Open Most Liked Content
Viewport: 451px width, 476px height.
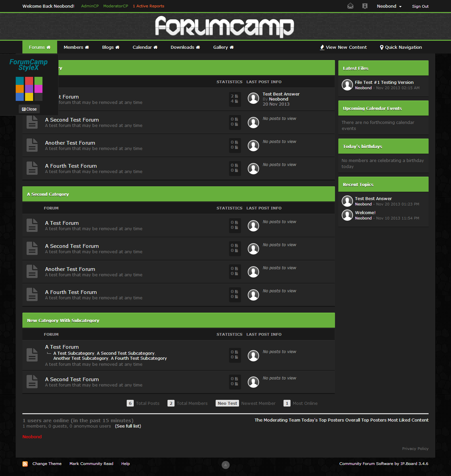(x=408, y=420)
